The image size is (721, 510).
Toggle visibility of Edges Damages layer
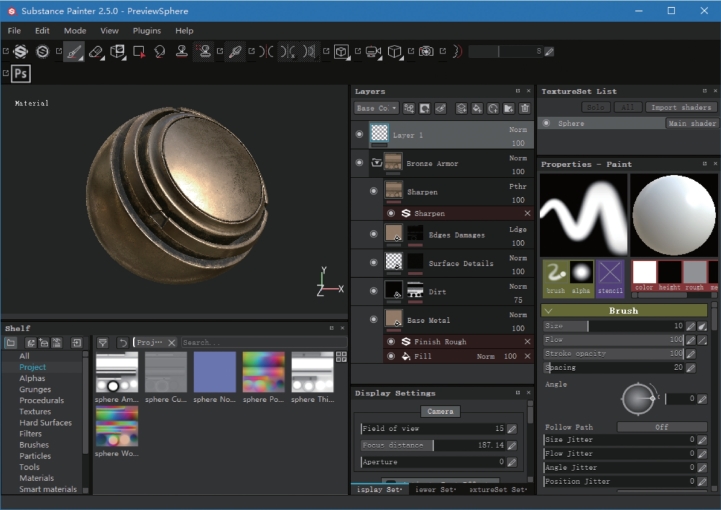click(373, 234)
